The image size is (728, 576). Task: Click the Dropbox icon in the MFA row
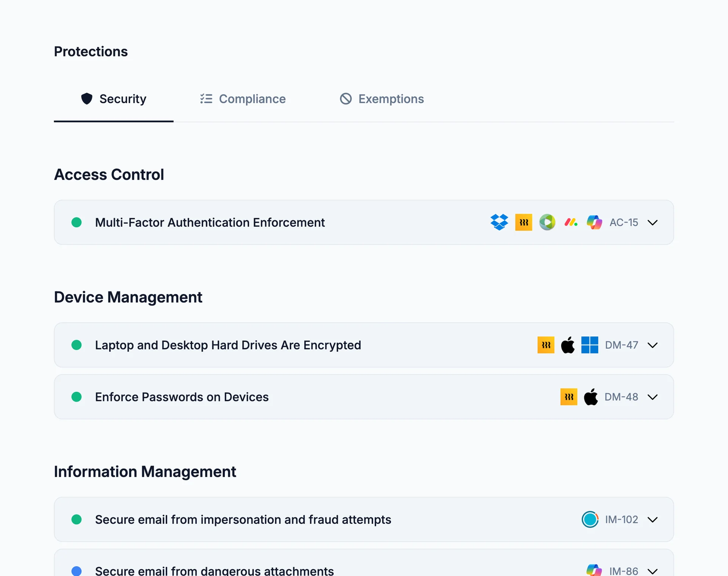(499, 222)
